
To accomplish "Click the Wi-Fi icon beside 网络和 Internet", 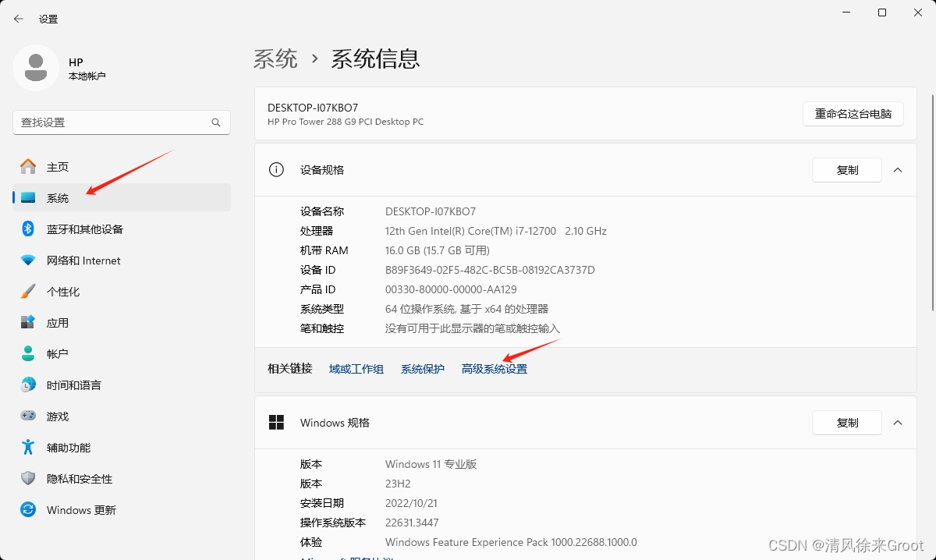I will 28,261.
